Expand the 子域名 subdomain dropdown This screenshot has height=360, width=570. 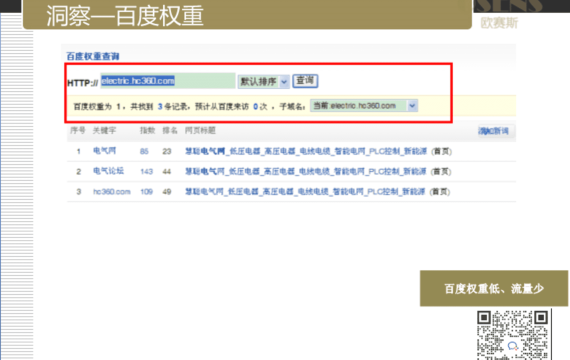[x=364, y=106]
